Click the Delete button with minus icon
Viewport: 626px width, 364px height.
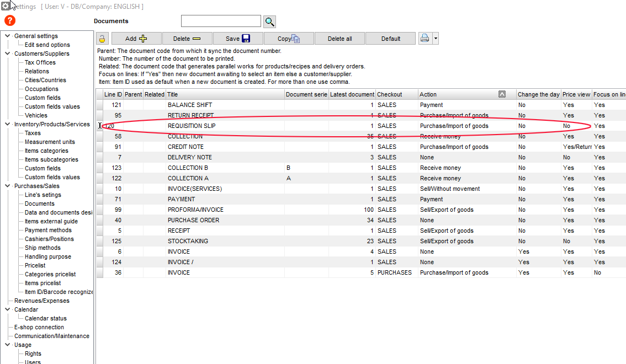(x=187, y=39)
